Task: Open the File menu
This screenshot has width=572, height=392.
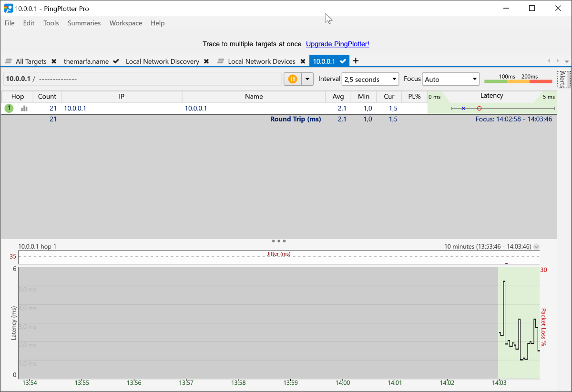Action: click(x=10, y=23)
